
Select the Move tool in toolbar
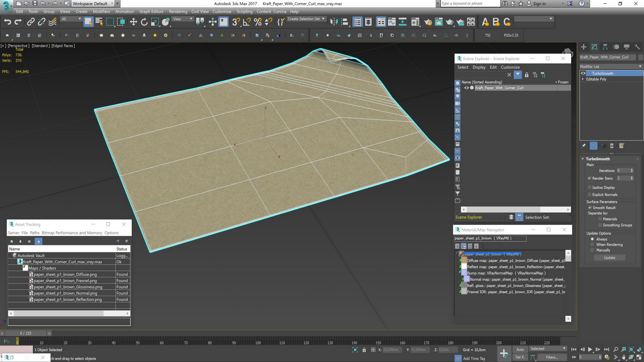[133, 22]
